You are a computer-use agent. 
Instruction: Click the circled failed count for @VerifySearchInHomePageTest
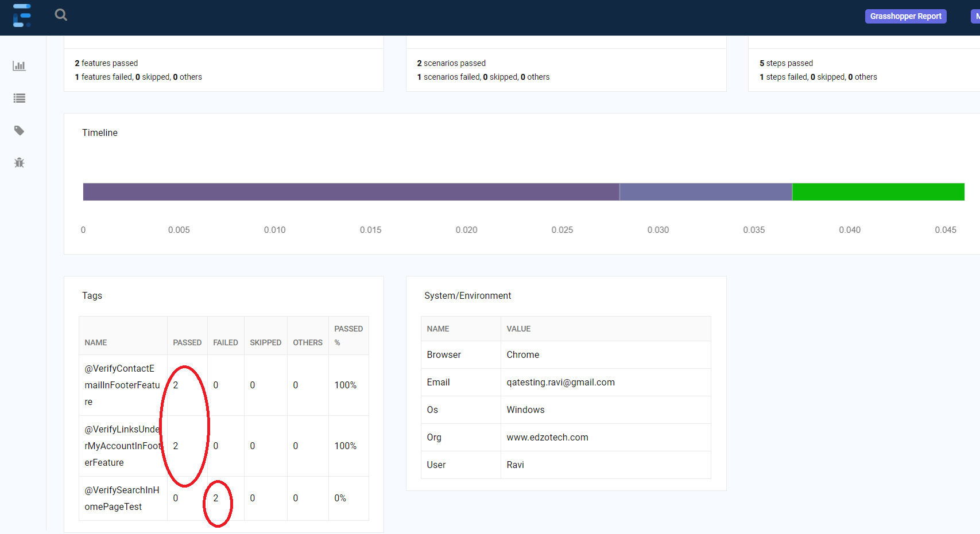pyautogui.click(x=216, y=498)
